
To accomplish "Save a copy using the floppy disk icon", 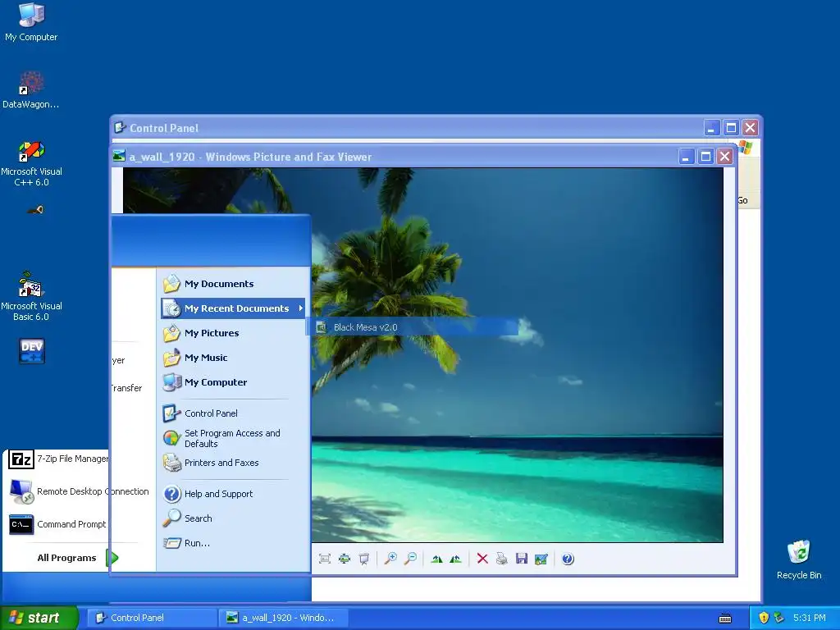I will [521, 559].
